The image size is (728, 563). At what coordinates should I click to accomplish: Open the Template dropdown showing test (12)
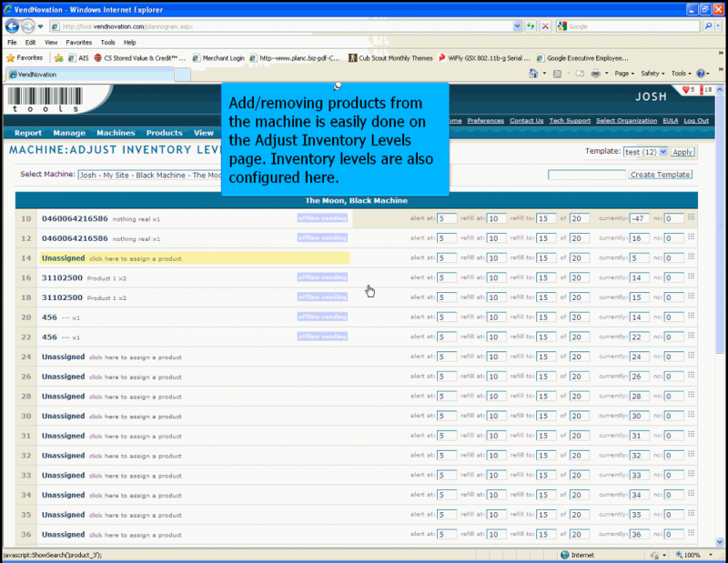645,152
